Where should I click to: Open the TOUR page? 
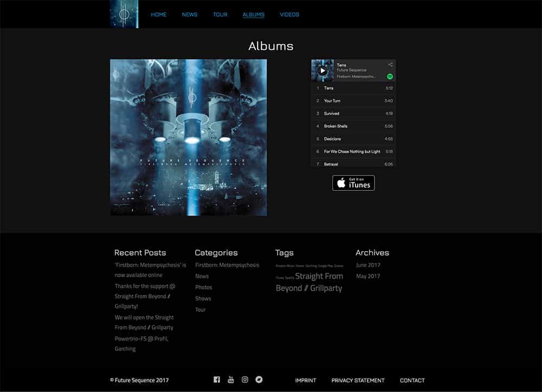[x=220, y=15]
